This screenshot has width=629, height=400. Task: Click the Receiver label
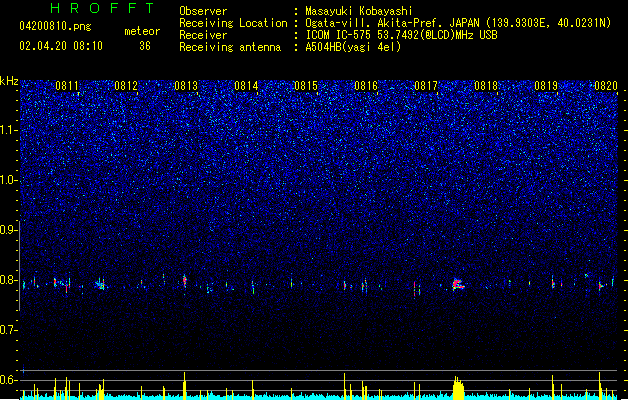(203, 35)
